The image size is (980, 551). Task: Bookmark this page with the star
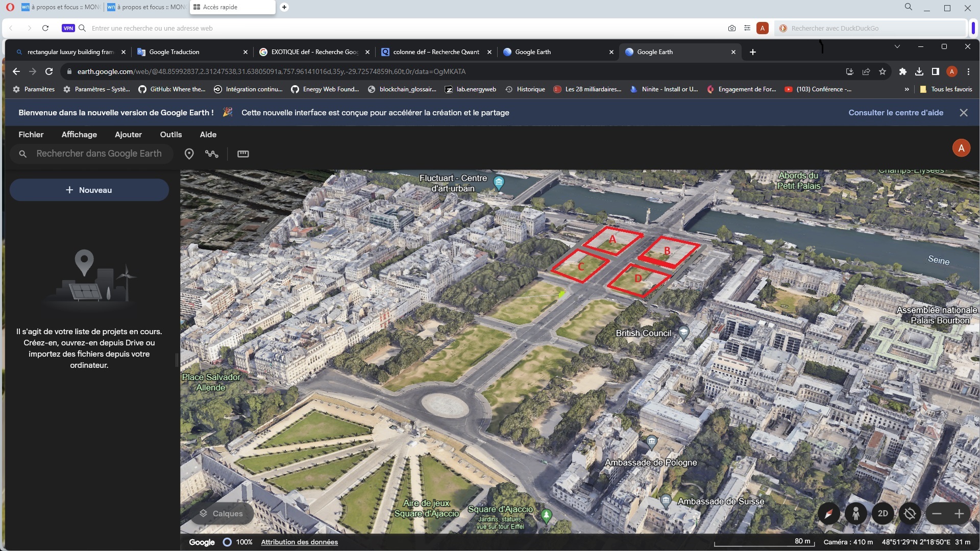point(883,71)
